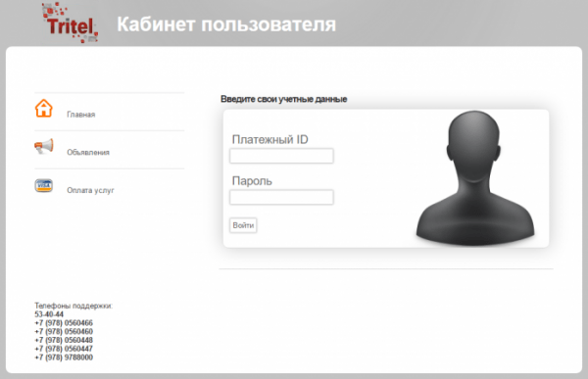
Task: Click the Войти login button
Action: click(x=243, y=225)
